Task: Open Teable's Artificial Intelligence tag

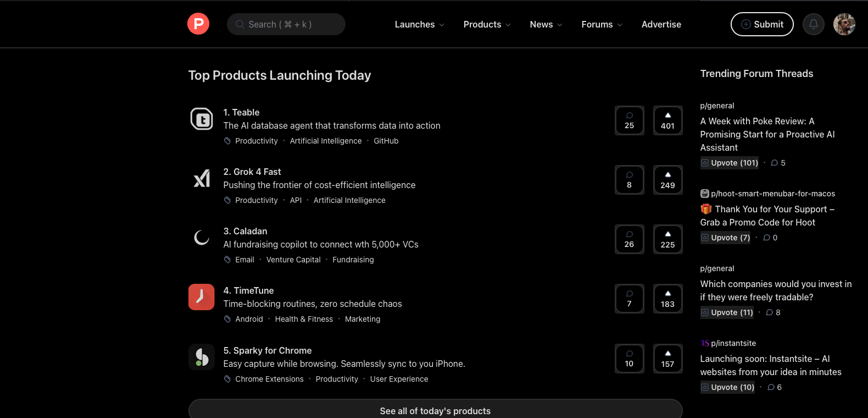Action: [326, 141]
